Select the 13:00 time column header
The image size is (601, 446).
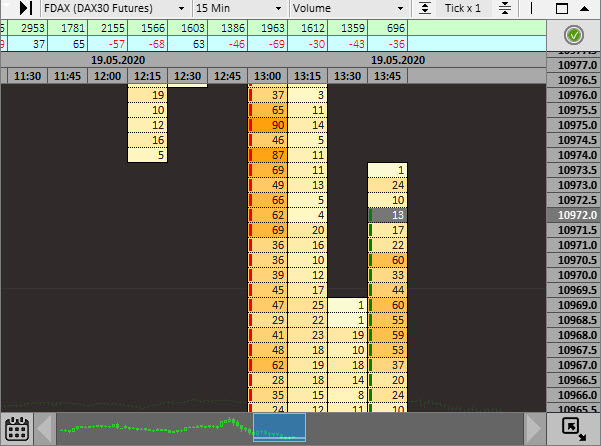pos(268,76)
